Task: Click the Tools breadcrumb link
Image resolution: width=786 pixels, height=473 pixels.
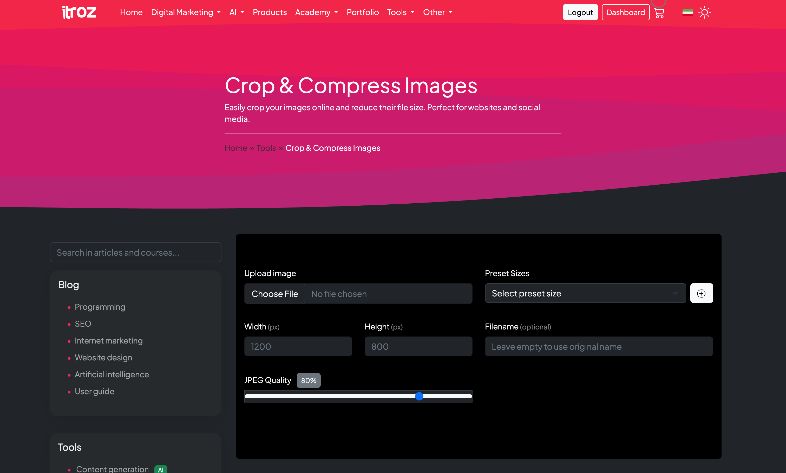Action: [x=266, y=148]
